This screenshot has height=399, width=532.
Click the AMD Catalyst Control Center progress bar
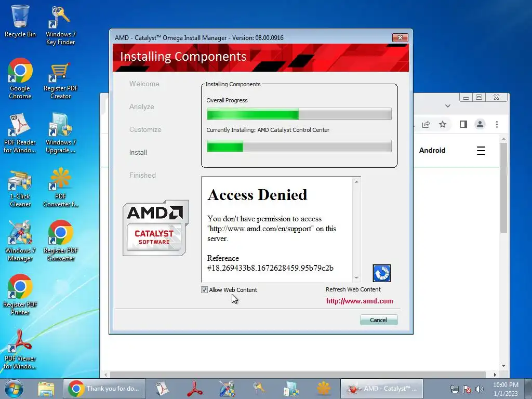(x=299, y=146)
